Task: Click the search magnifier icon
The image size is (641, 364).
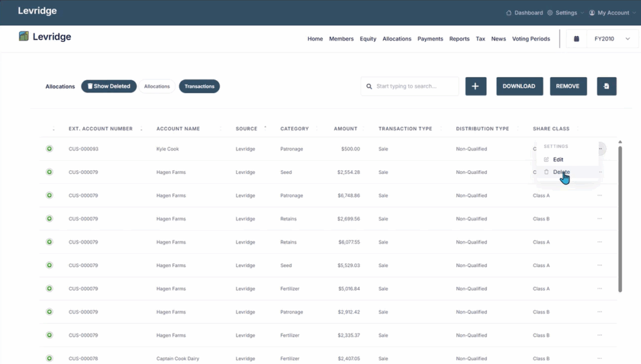Action: [369, 86]
